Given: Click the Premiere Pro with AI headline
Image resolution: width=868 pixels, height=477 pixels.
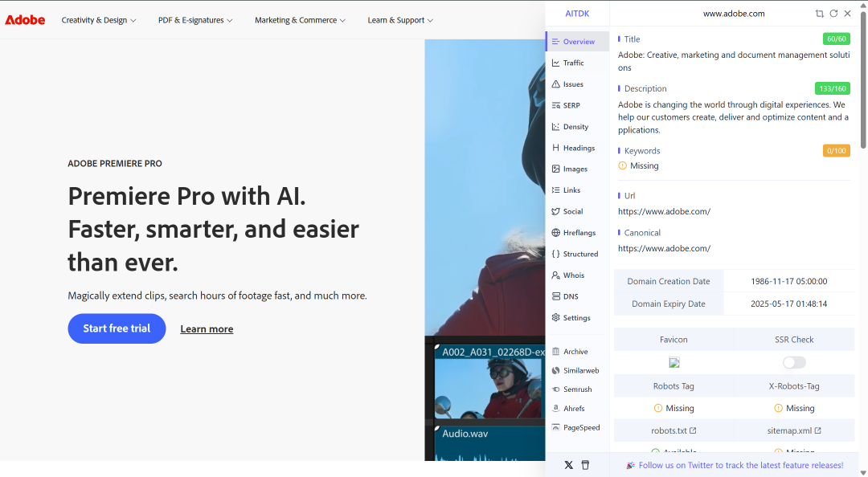Looking at the screenshot, I should pyautogui.click(x=213, y=229).
